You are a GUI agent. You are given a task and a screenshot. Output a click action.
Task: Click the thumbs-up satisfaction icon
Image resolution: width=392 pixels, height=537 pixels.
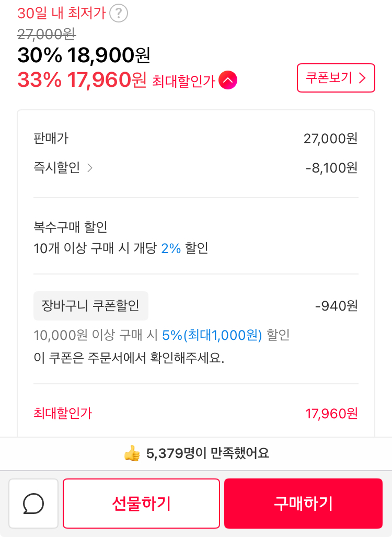[x=132, y=453]
